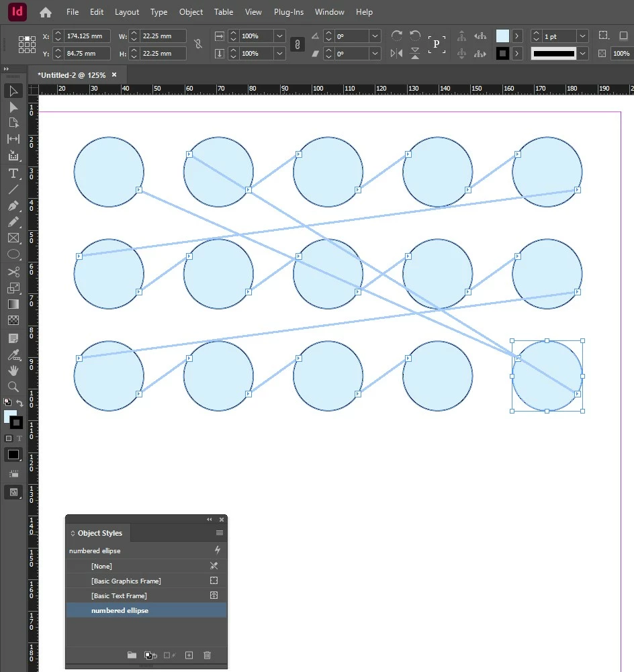The image size is (634, 672).
Task: Toggle Formatting Affects Container button
Action: (9, 438)
